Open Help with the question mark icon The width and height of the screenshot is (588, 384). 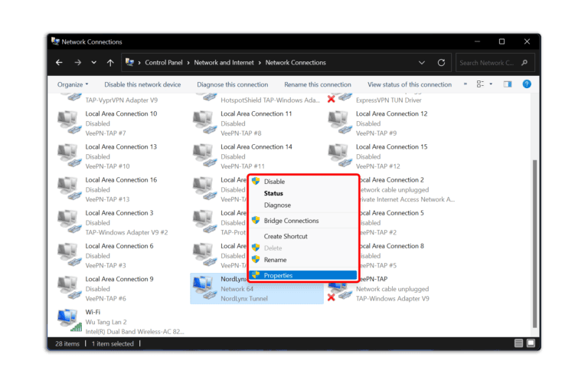(x=527, y=84)
